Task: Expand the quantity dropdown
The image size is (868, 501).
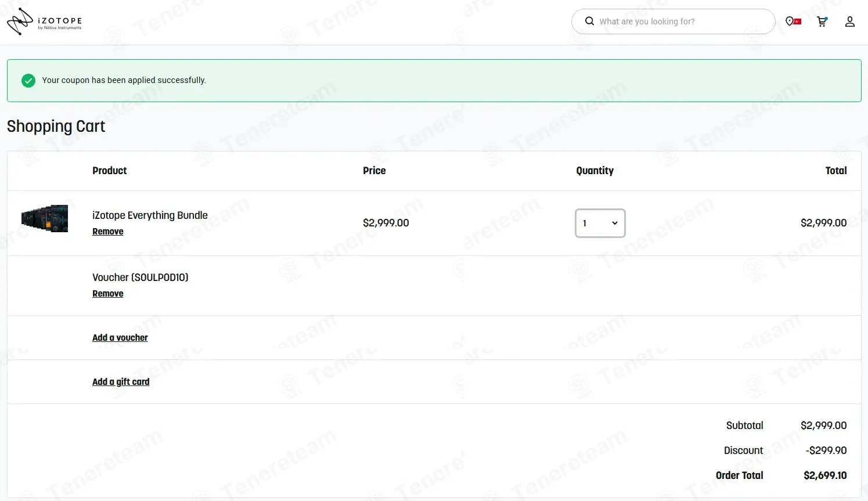Action: point(600,223)
